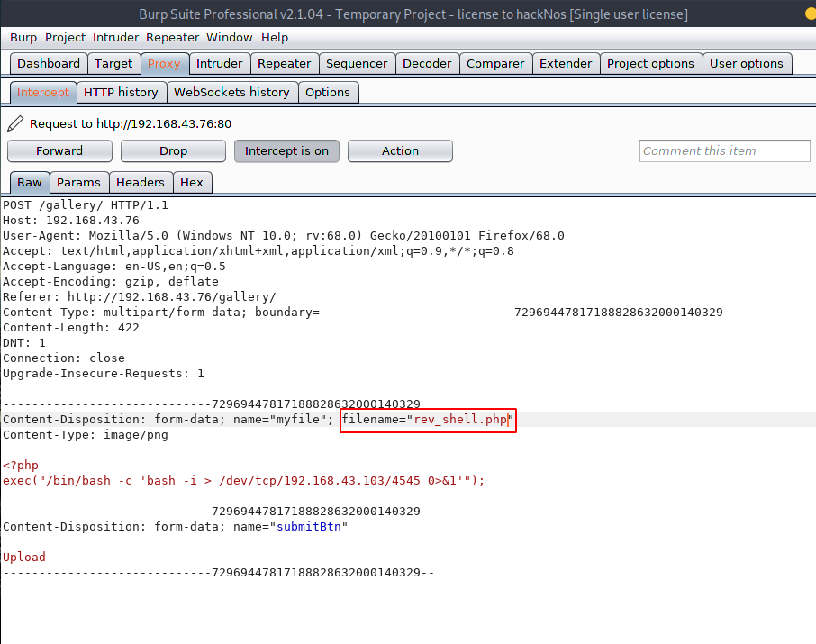Select the Intercept sub-tab
The height and width of the screenshot is (644, 816).
coord(43,93)
